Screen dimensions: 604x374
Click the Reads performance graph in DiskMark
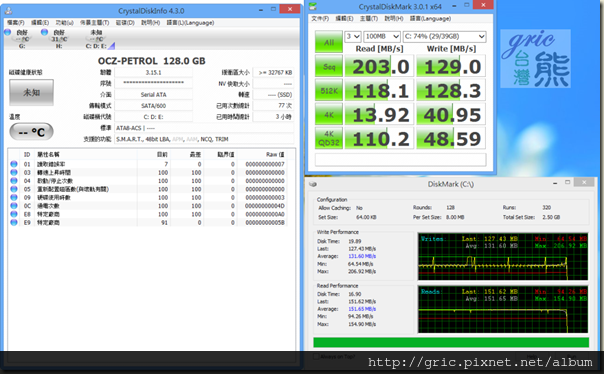503,309
